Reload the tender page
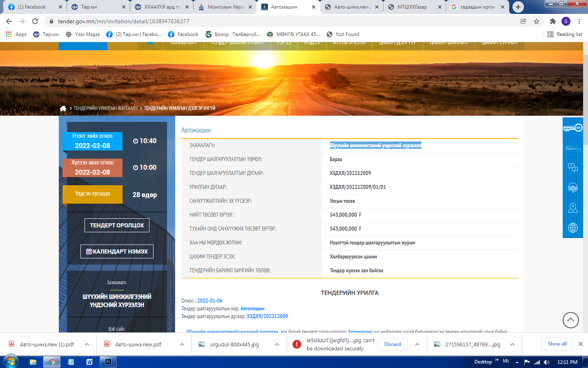Viewport: 588px width, 368px height. point(35,21)
